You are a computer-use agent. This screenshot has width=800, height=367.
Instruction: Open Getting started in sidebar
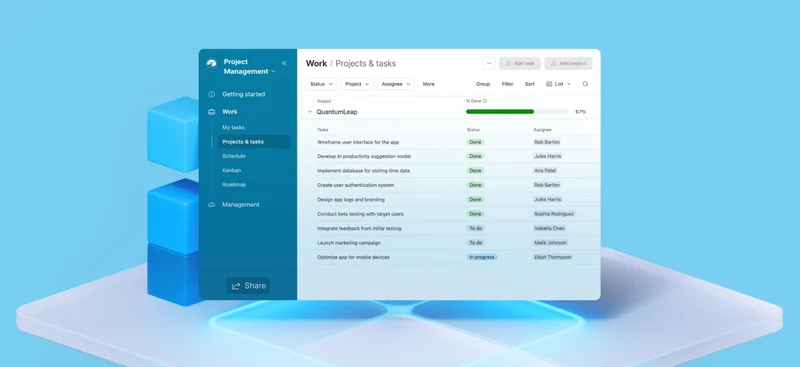coord(243,94)
